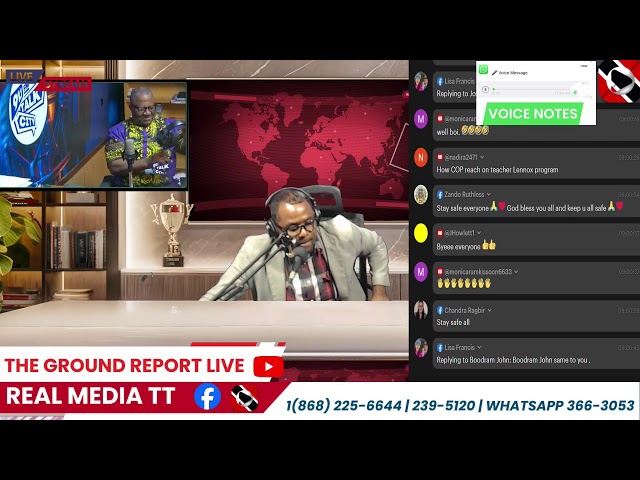
Task: Click the YouTube badge next to @monicaramkisoon6633
Action: [440, 272]
